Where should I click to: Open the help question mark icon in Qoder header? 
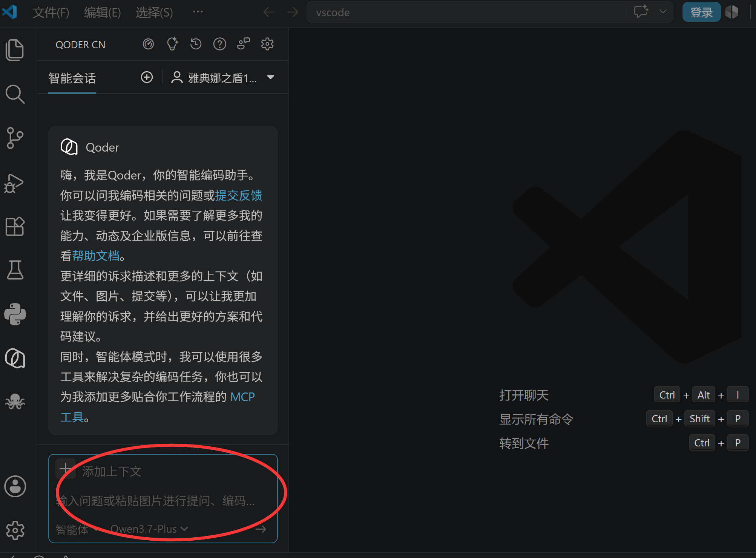click(219, 44)
